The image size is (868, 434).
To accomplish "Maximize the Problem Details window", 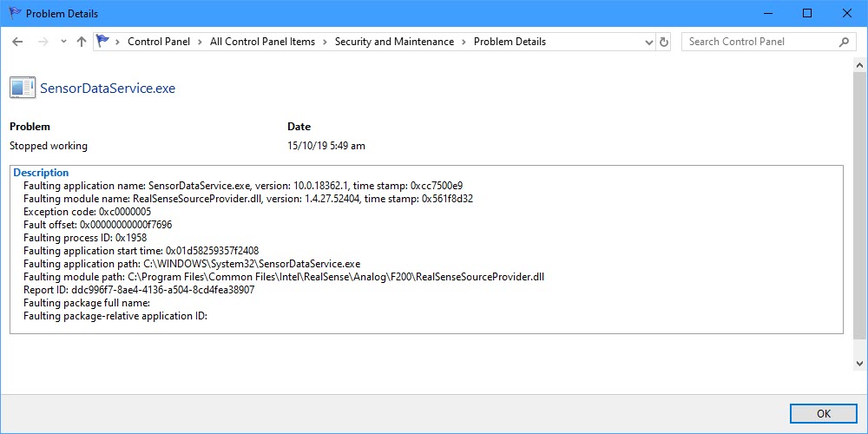I will point(807,13).
